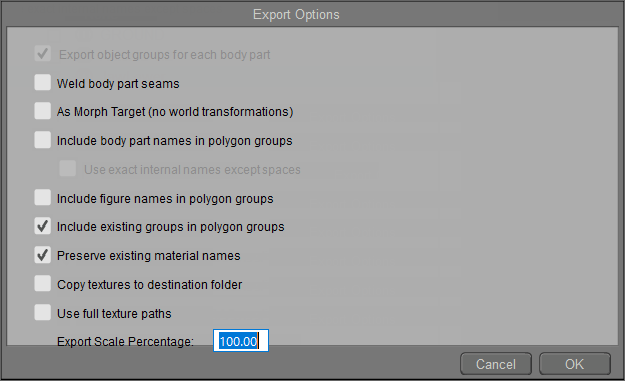Disable 'Preserve existing material names' checkbox
Screen dimensions: 625x381
coord(42,255)
